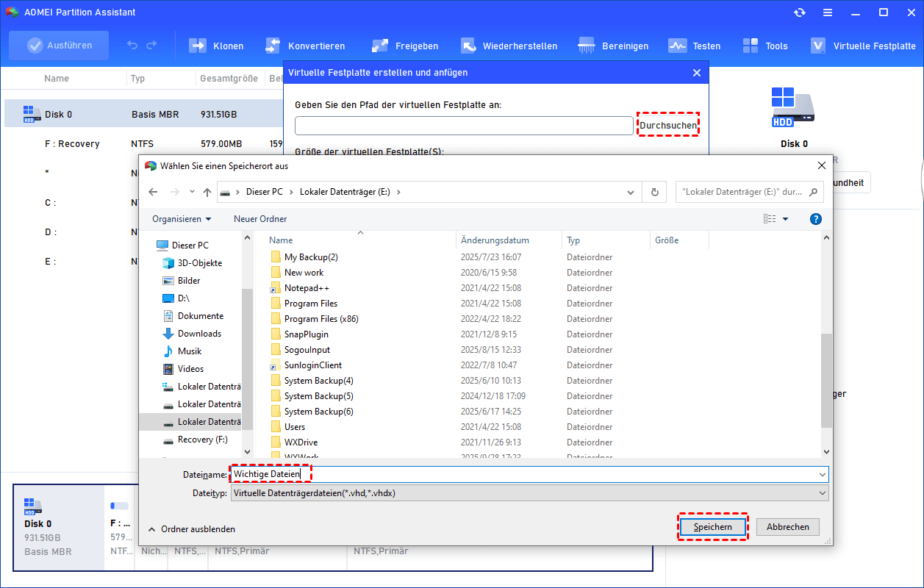Open the Dateityp dropdown
924x588 pixels.
tap(529, 493)
